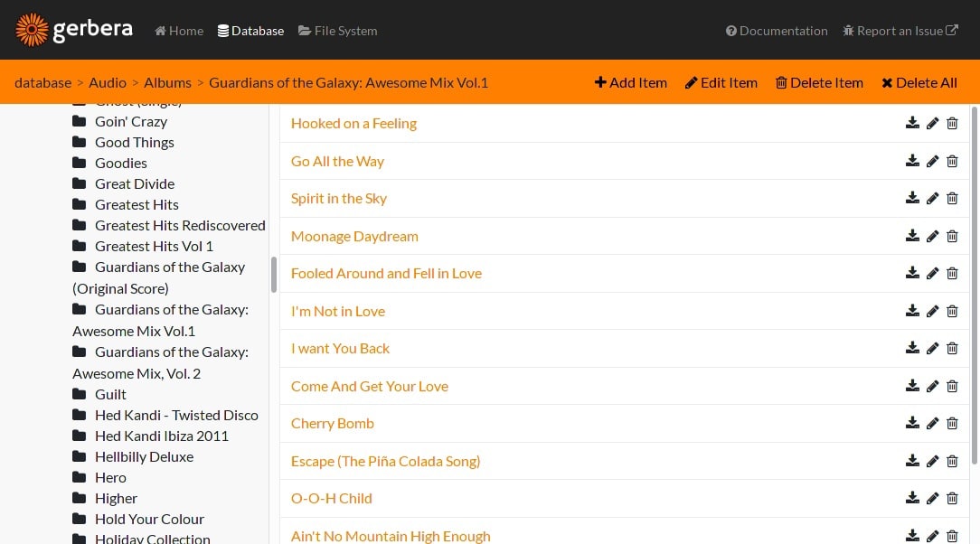980x544 pixels.
Task: Click Delete Item in the orange bar
Action: click(819, 82)
